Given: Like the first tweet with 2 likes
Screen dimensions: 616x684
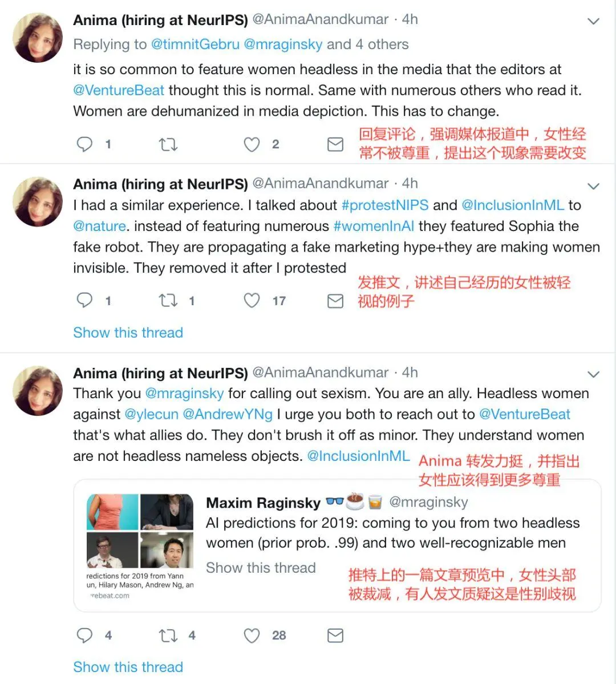Looking at the screenshot, I should click(x=252, y=144).
